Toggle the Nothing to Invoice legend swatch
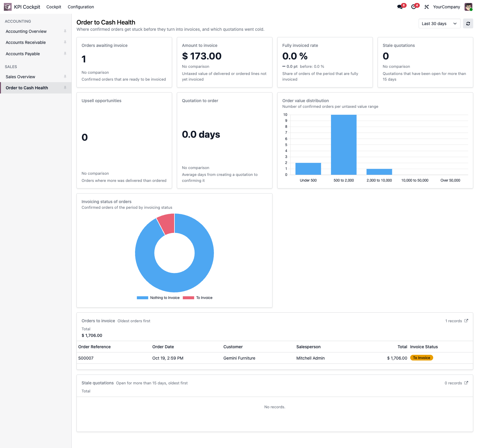 click(143, 298)
